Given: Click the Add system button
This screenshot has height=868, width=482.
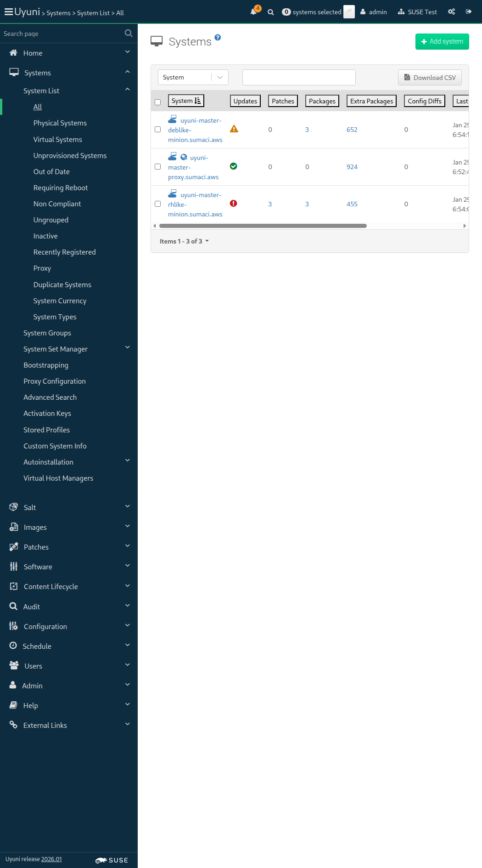Looking at the screenshot, I should point(442,41).
